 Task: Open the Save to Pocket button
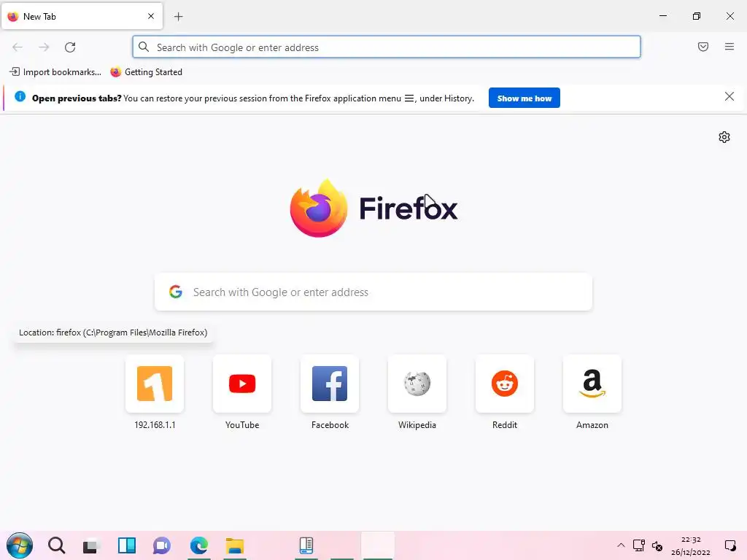pos(703,47)
